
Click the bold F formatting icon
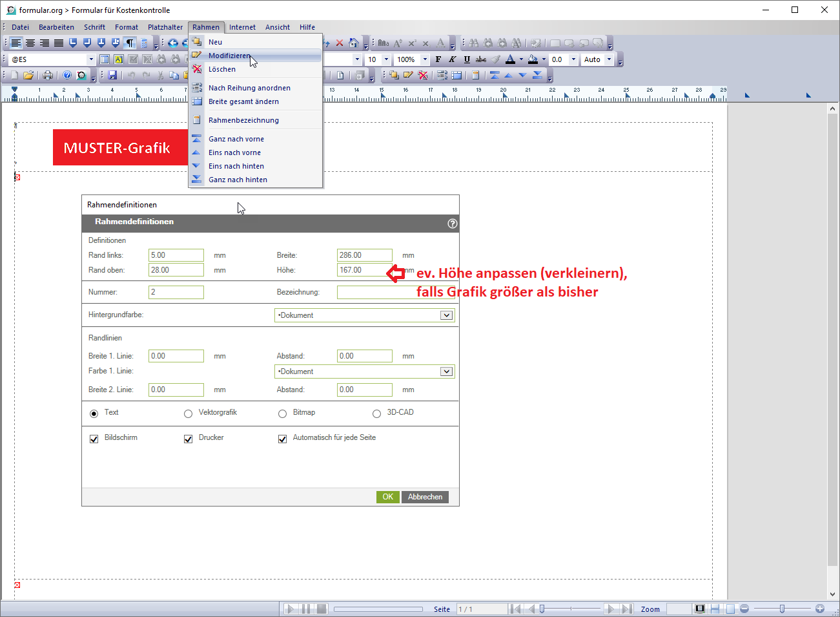tap(438, 59)
